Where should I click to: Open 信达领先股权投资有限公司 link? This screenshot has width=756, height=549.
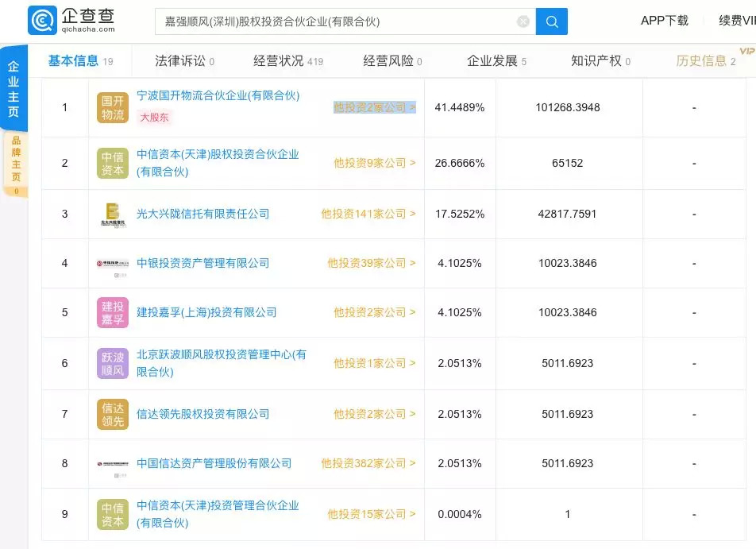click(202, 414)
